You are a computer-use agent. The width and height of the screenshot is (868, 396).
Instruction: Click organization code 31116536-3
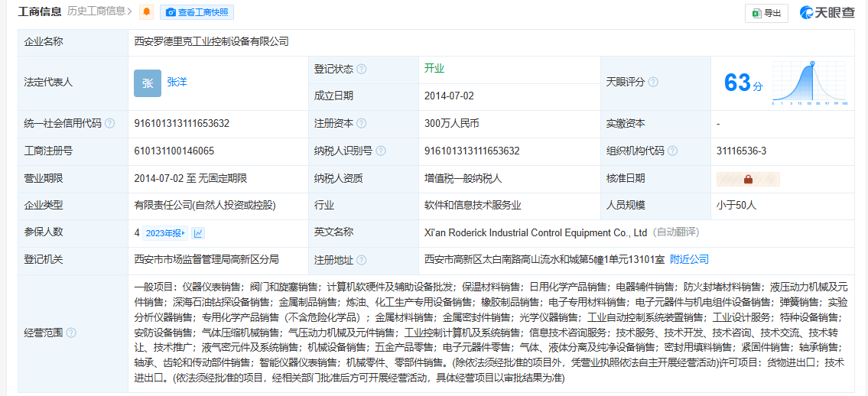(741, 151)
